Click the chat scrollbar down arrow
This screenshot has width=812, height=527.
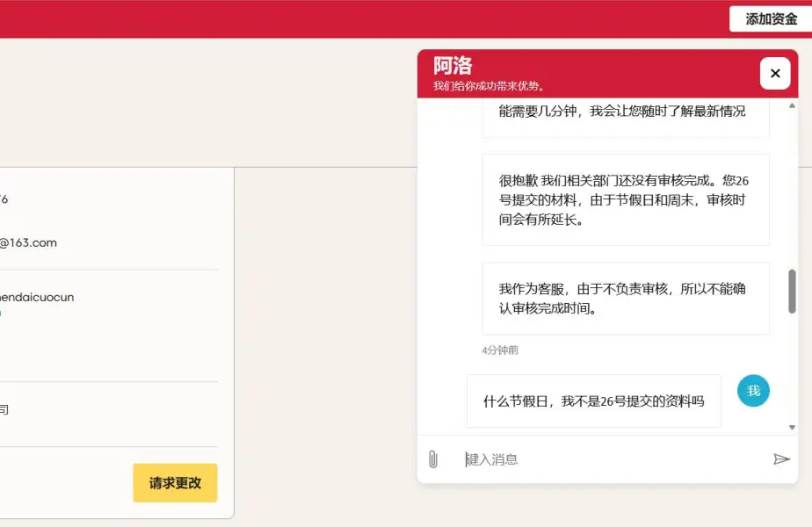(792, 428)
